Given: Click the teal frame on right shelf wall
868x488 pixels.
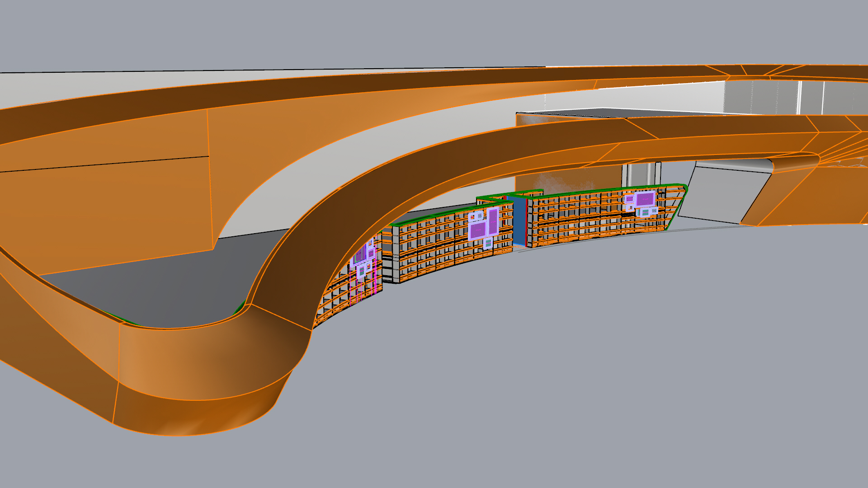Looking at the screenshot, I should (646, 212).
